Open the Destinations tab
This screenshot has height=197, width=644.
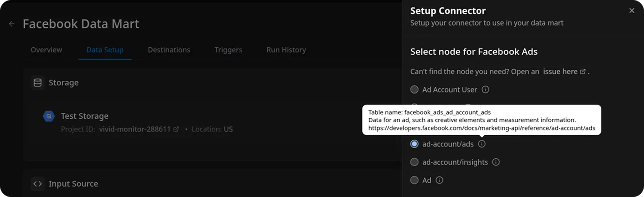pos(169,50)
